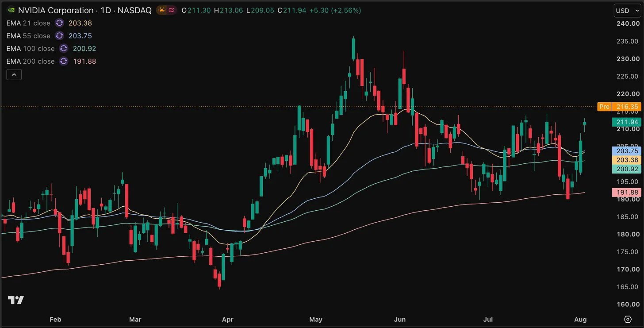The height and width of the screenshot is (328, 644).
Task: Click the Jul label on the time axis
Action: [488, 319]
